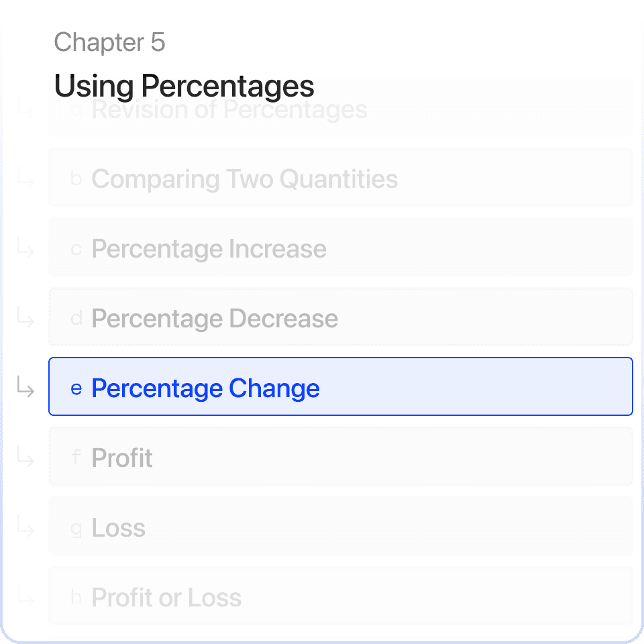Click the arrow icon beside Percentage Change
Viewport: 644px width, 644px height.
25,387
